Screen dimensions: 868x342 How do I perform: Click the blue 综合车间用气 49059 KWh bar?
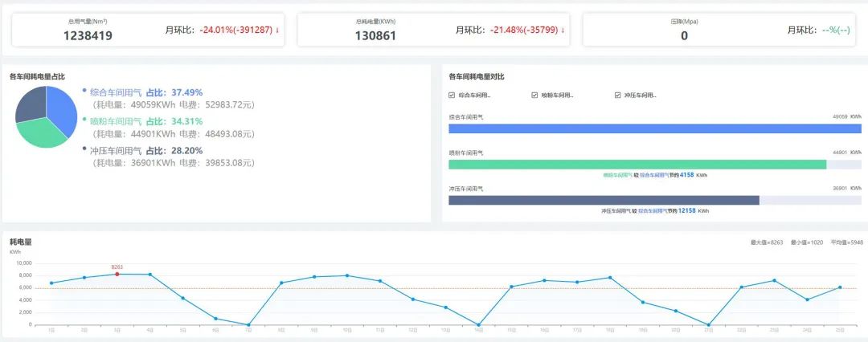(x=654, y=128)
